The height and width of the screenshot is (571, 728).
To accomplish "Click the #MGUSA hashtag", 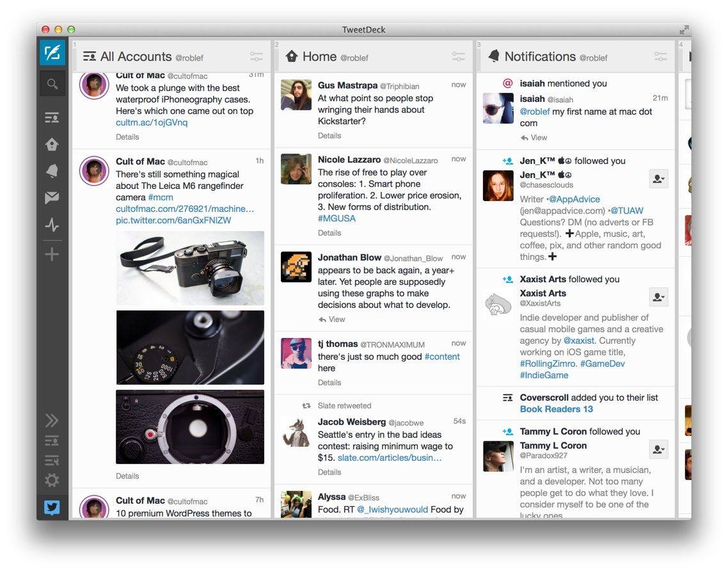I will (336, 218).
